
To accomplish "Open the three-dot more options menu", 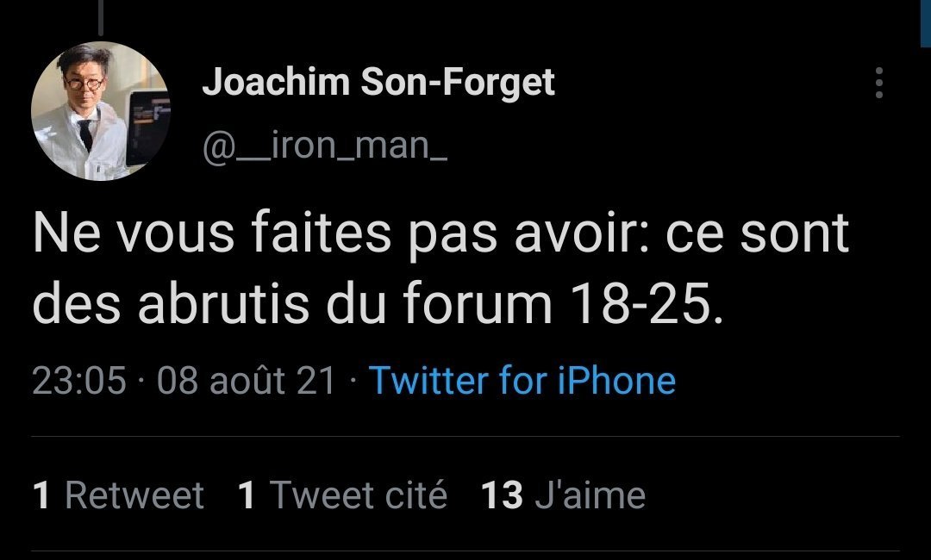I will coord(878,83).
